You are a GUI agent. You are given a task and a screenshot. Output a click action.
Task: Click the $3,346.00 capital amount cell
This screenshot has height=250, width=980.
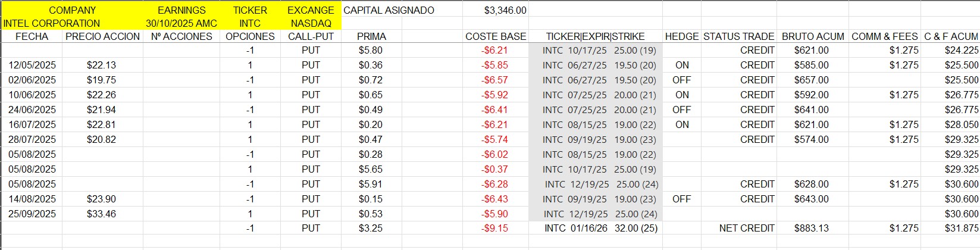505,10
